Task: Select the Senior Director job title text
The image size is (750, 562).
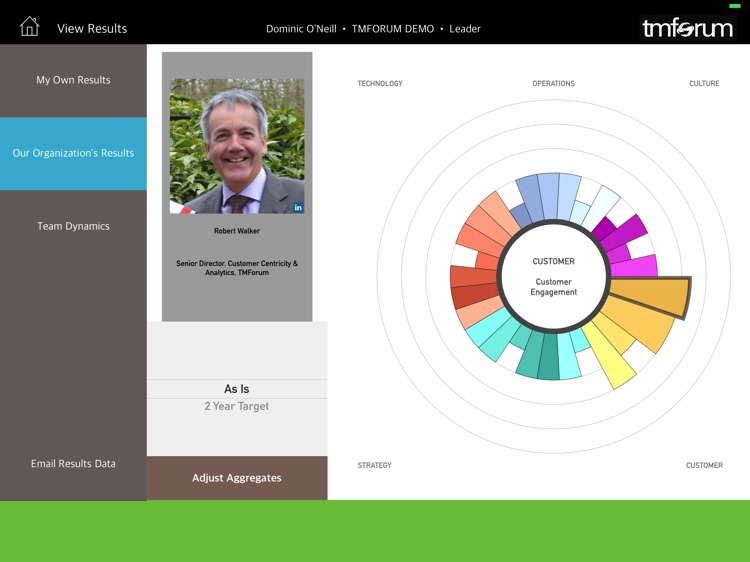Action: coord(237,268)
